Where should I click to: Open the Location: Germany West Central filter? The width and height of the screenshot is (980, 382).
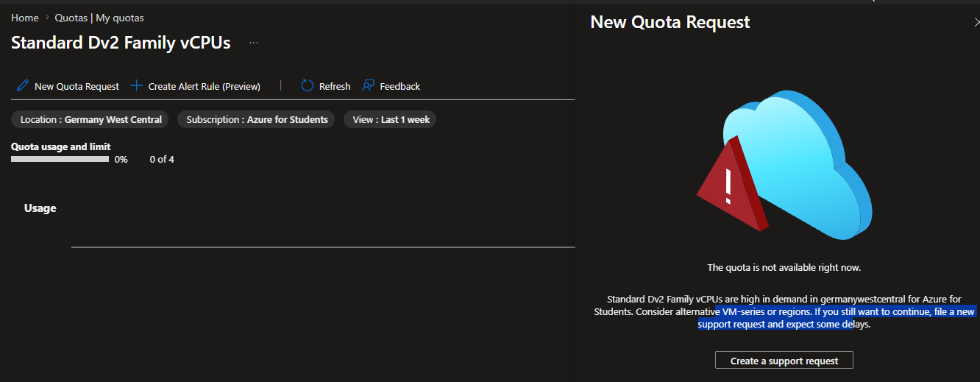[x=90, y=119]
